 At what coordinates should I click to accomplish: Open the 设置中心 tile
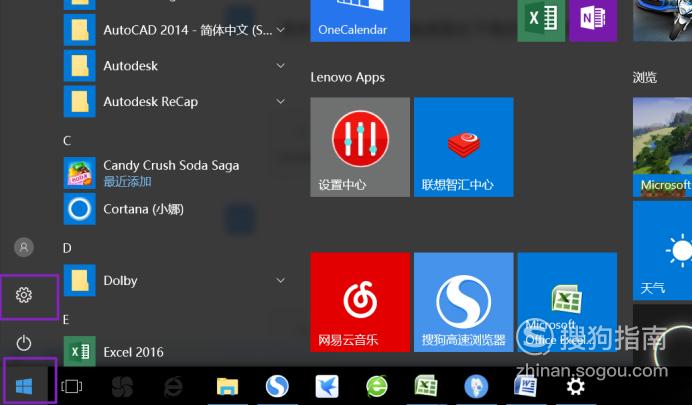pyautogui.click(x=360, y=147)
